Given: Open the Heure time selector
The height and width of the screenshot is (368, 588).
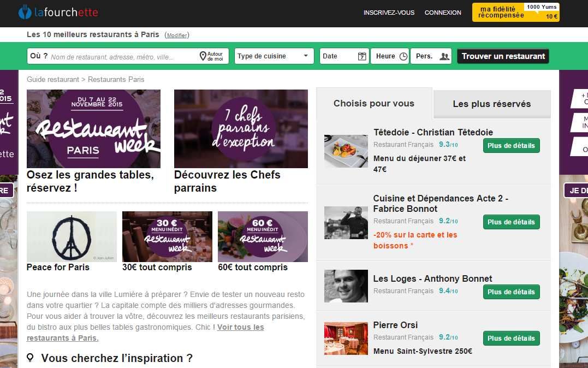Looking at the screenshot, I should coord(390,56).
